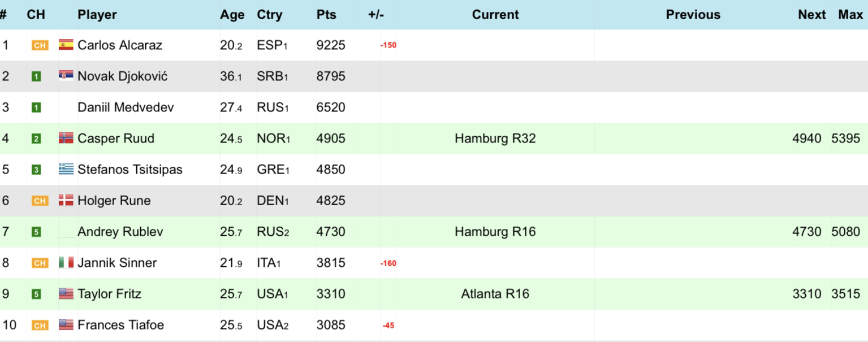Select Hamburg R32 in Ruud's row
Image resolution: width=868 pixels, height=342 pixels.
(x=495, y=138)
